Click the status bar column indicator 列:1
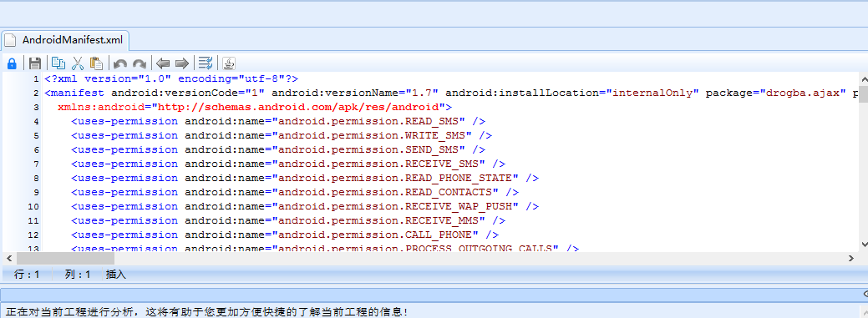This screenshot has width=868, height=318. pyautogui.click(x=77, y=274)
